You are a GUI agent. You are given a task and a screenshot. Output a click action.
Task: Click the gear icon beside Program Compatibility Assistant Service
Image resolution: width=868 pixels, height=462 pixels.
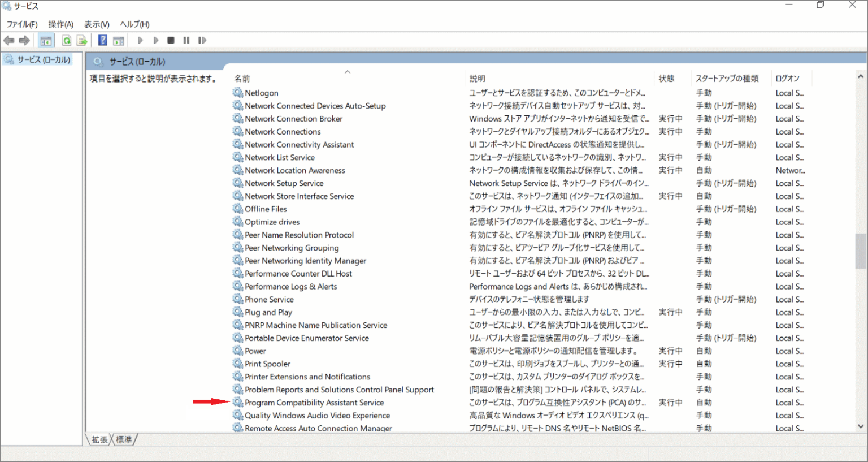coord(237,402)
